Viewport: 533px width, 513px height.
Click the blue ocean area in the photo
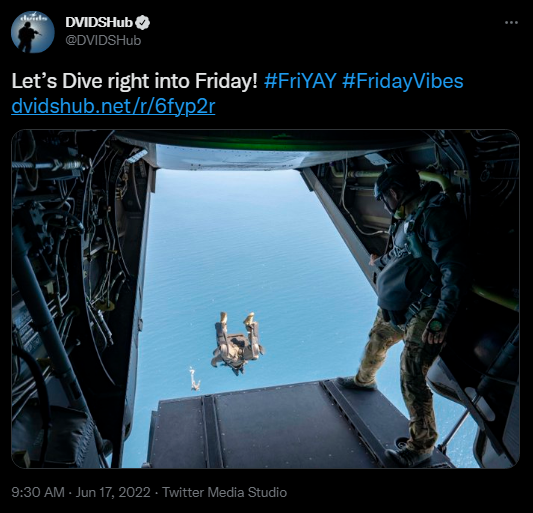pyautogui.click(x=245, y=245)
